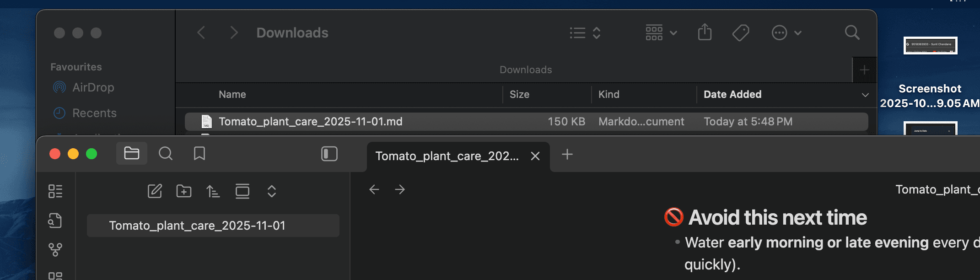The height and width of the screenshot is (280, 980).
Task: Navigate forward in the note pane
Action: (400, 189)
